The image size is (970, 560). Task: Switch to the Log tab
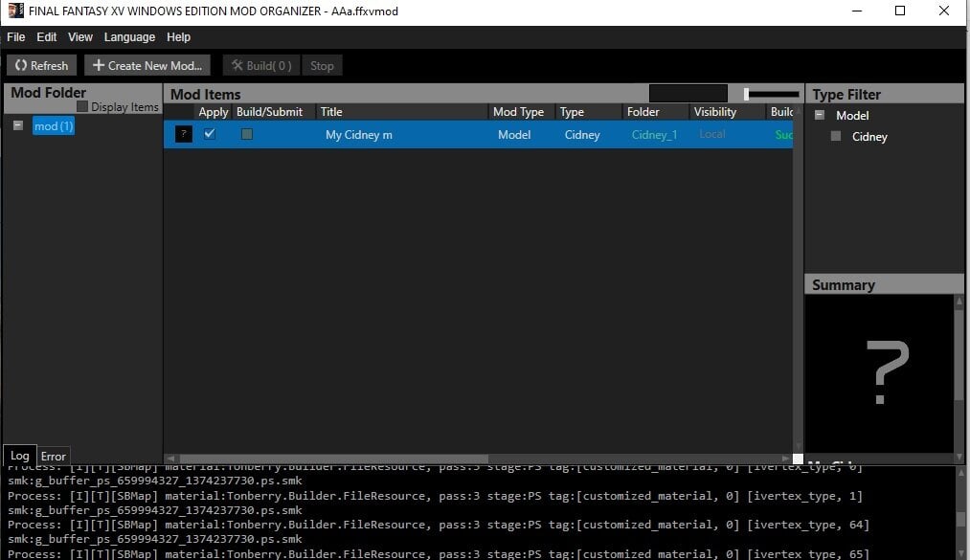(20, 456)
